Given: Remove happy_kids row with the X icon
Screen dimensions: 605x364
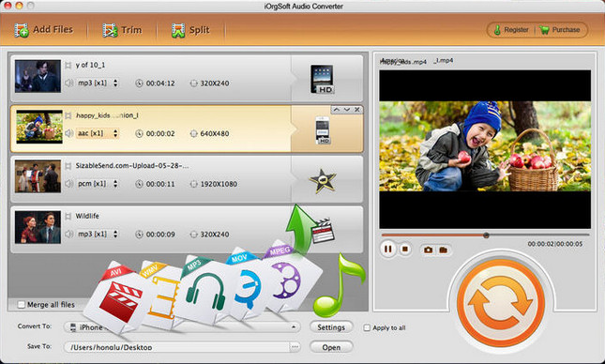Looking at the screenshot, I should pos(357,110).
